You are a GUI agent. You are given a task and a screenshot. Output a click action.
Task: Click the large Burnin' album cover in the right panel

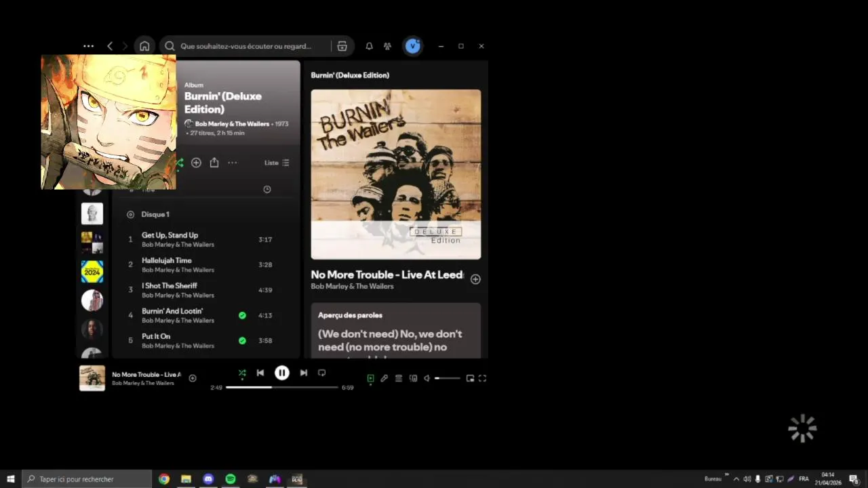(396, 174)
